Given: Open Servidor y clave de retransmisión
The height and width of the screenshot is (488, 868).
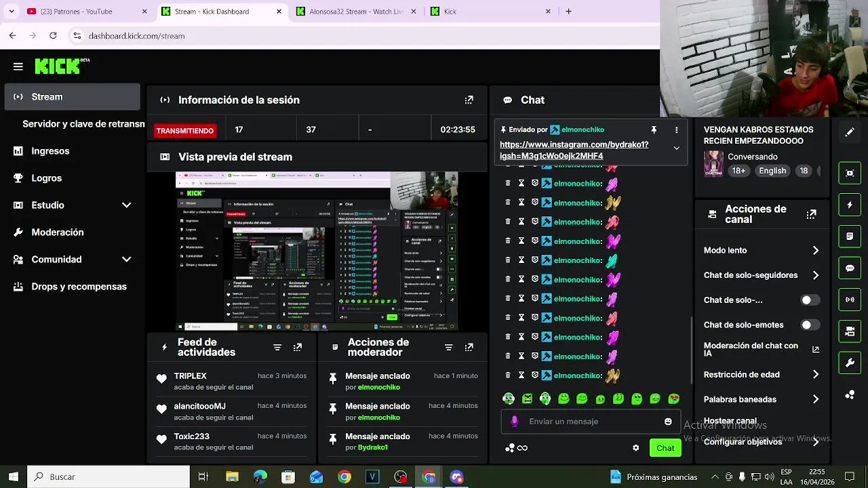Looking at the screenshot, I should (83, 124).
